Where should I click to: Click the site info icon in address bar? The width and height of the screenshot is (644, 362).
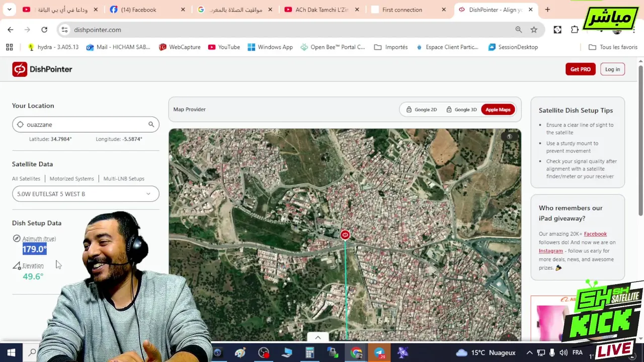(64, 30)
